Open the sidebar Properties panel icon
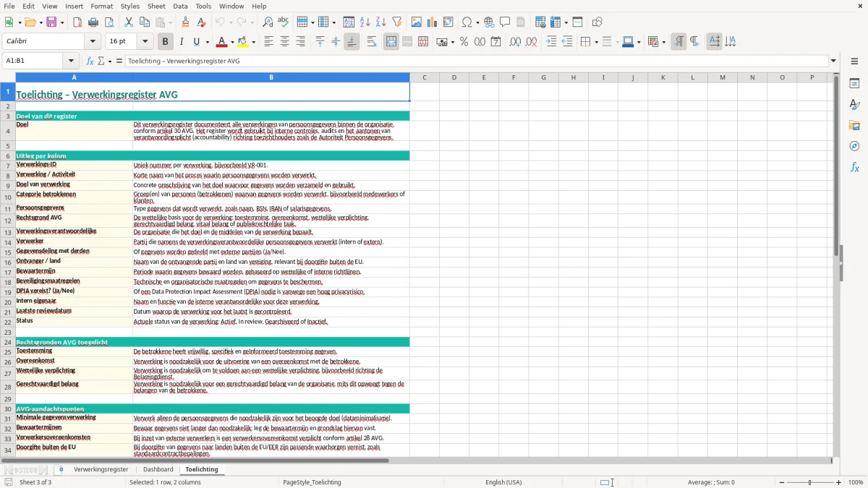 (854, 83)
